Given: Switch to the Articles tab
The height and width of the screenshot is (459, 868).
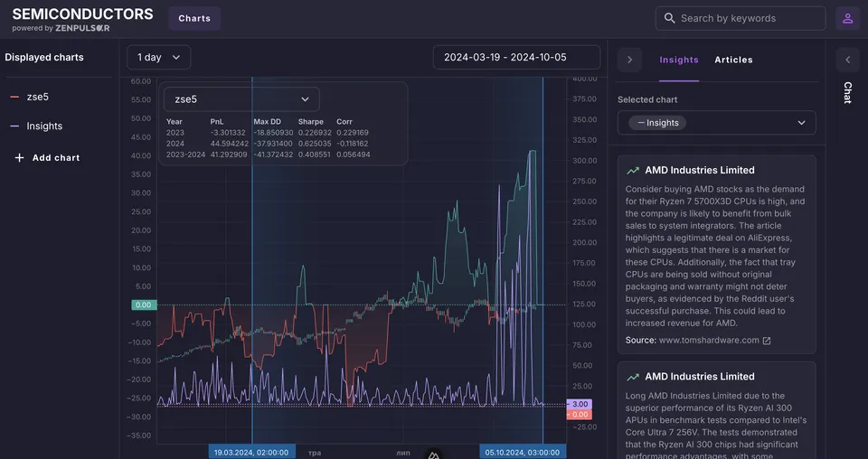Looking at the screenshot, I should 733,60.
